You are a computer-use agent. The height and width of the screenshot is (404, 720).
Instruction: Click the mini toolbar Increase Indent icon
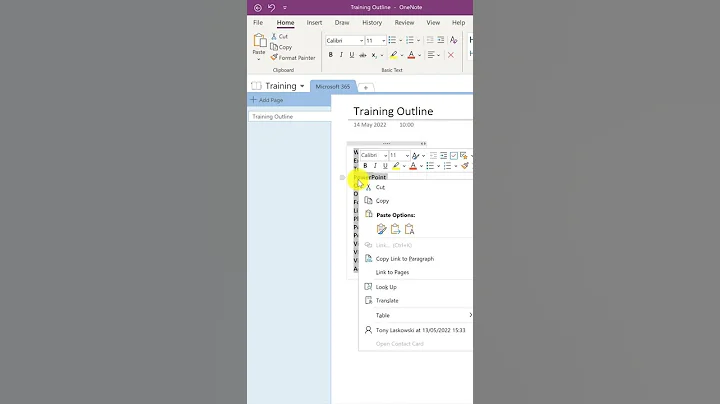pyautogui.click(x=444, y=156)
